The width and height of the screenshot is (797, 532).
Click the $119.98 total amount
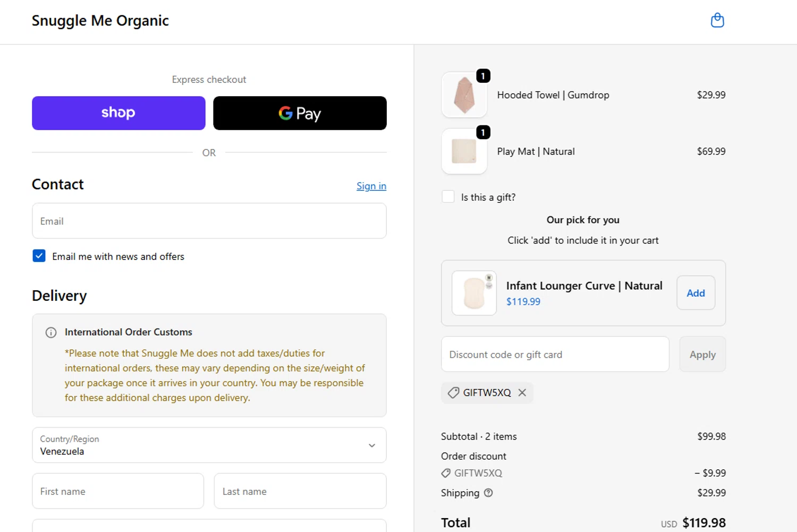704,523
